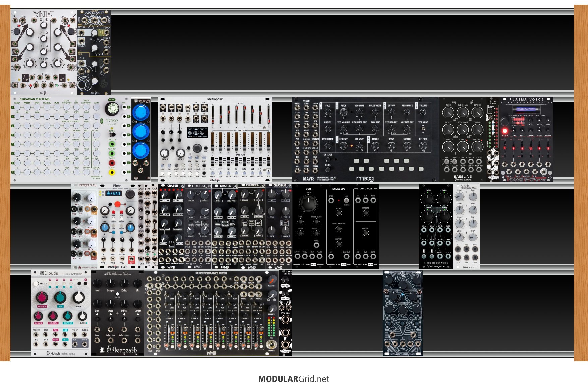Click the Erica Synths Bassline module label

(463, 177)
